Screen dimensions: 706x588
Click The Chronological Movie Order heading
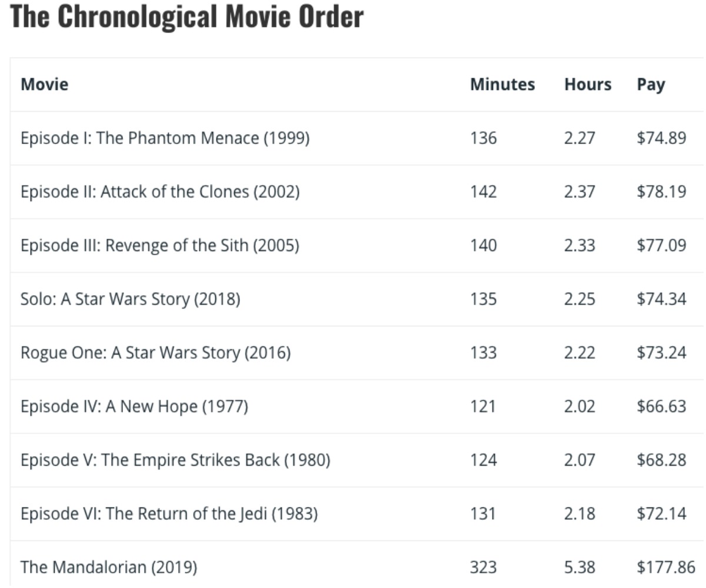pyautogui.click(x=187, y=18)
